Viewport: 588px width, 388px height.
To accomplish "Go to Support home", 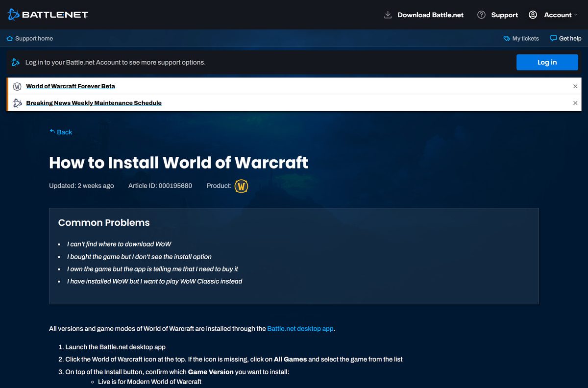I will [34, 38].
